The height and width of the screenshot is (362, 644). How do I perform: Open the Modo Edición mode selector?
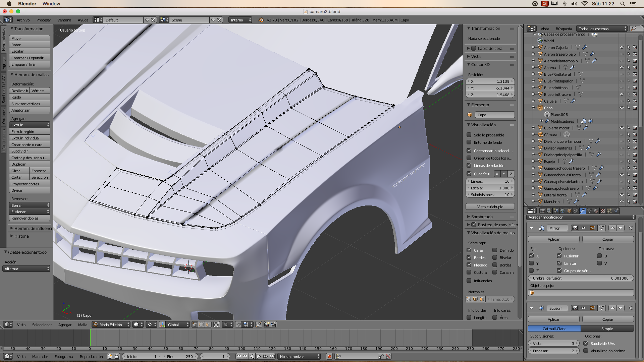pos(111,324)
